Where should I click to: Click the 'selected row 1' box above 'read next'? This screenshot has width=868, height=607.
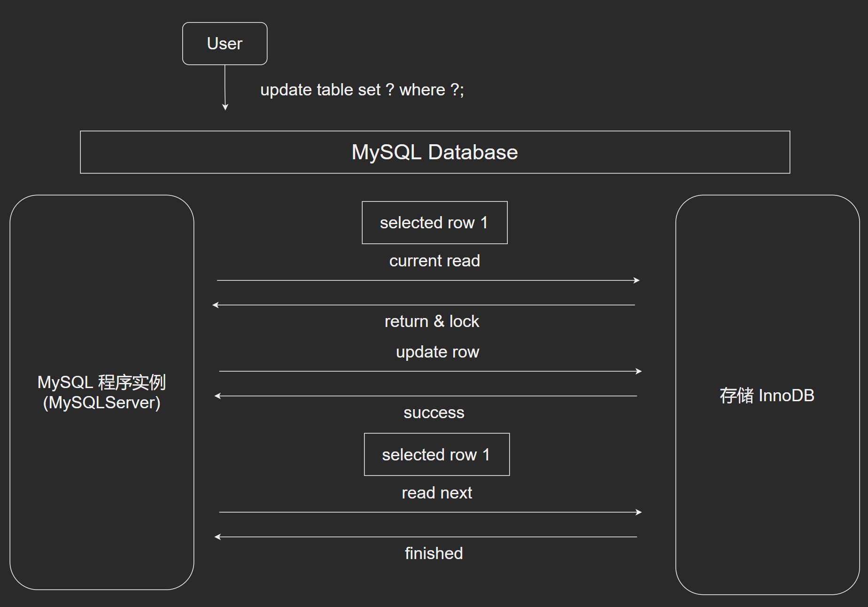[x=437, y=454]
